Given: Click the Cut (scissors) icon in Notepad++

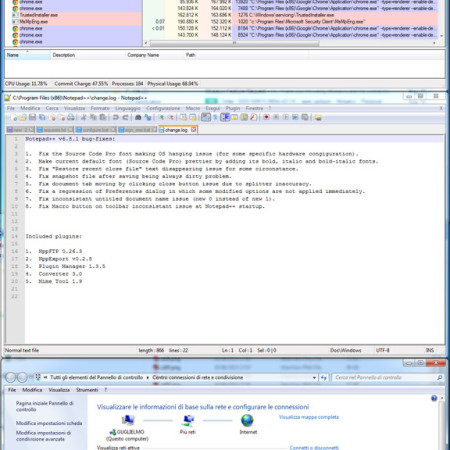Looking at the screenshot, I should point(84,117).
